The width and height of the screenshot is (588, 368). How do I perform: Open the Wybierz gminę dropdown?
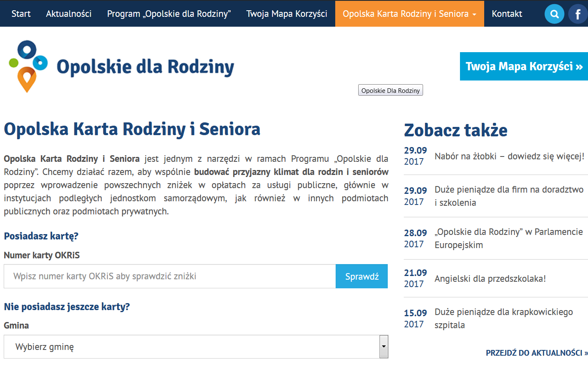click(191, 347)
